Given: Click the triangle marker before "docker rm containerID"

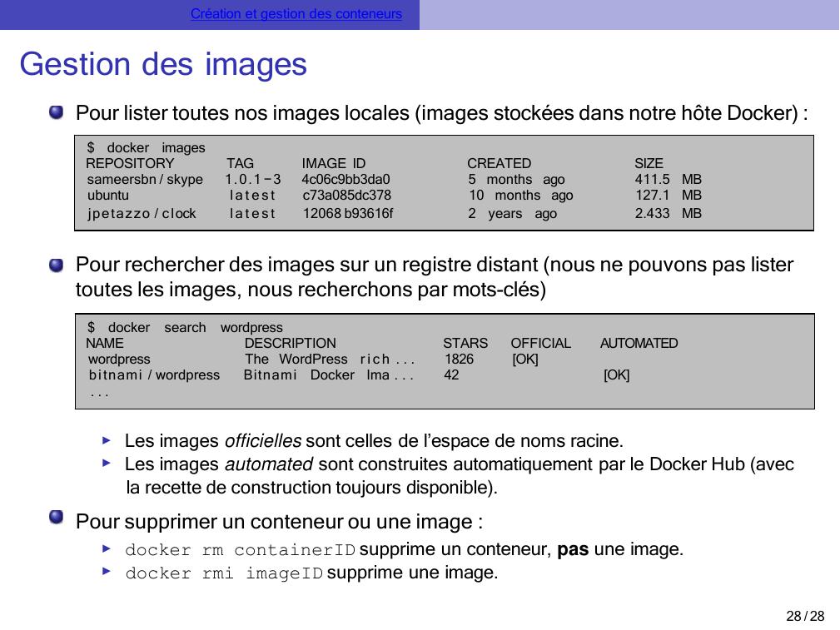Looking at the screenshot, I should point(107,549).
